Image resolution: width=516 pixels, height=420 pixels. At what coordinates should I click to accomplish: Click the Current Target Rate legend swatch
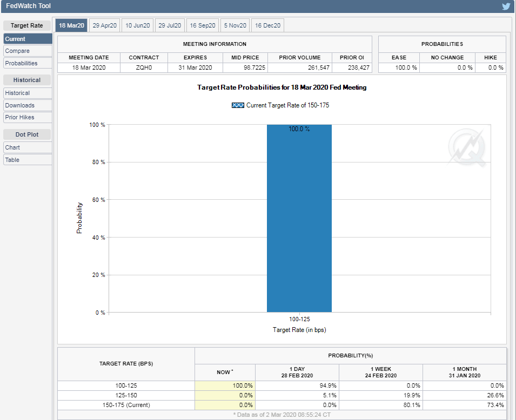click(x=237, y=105)
